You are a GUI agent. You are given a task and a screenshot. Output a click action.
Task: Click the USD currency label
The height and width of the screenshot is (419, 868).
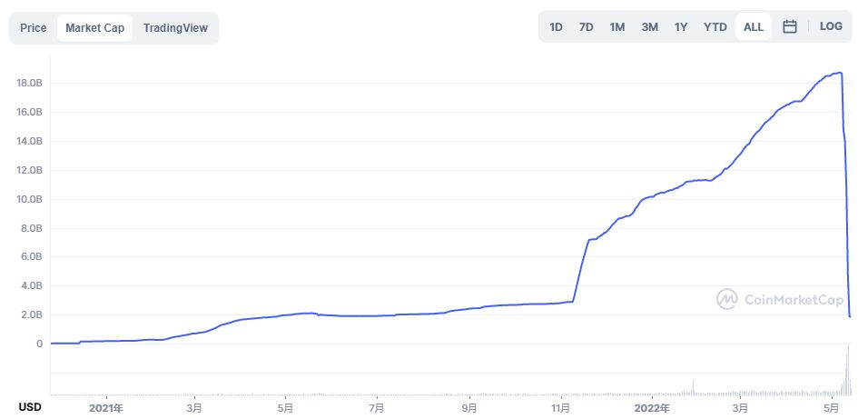[30, 404]
